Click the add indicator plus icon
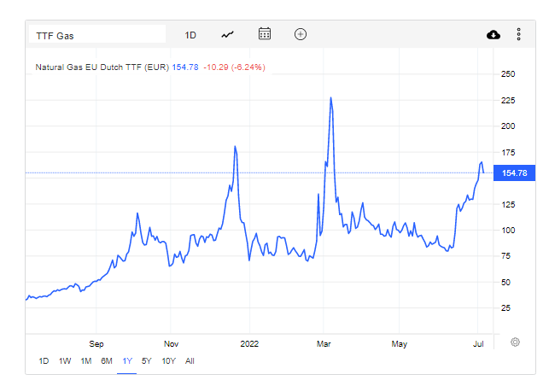Screen dimensions: 549x392 tap(301, 34)
